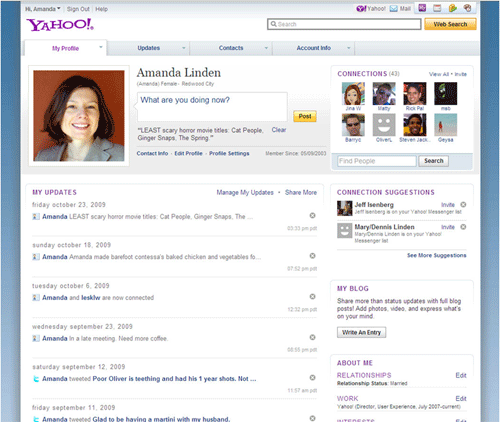This screenshot has width=500, height=422.
Task: Click Share More link
Action: (x=301, y=192)
